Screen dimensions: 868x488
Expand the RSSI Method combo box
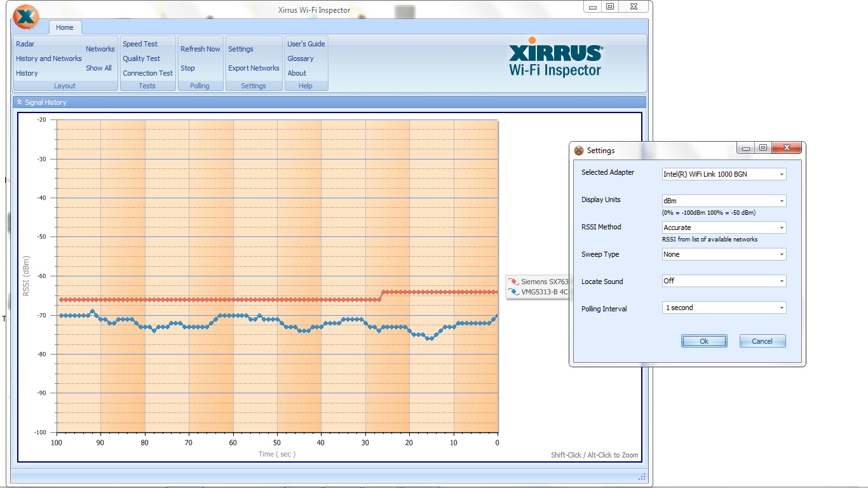pyautogui.click(x=724, y=227)
